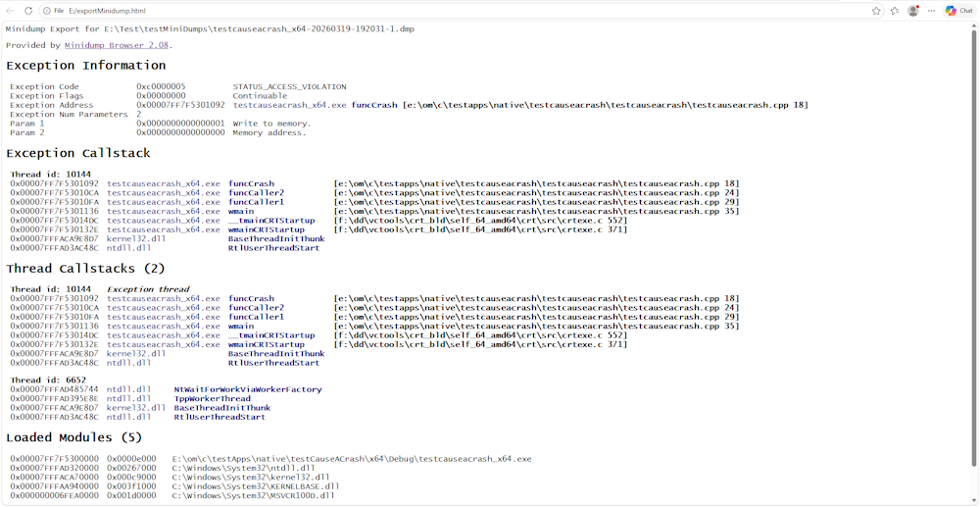The width and height of the screenshot is (980, 507).
Task: Click the 'Minidump Export for' title line
Action: click(x=210, y=28)
